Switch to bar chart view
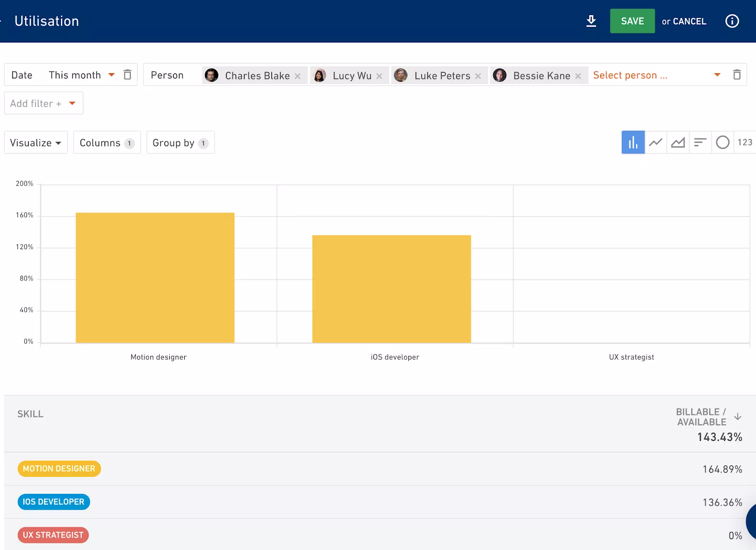This screenshot has width=756, height=550. pyautogui.click(x=633, y=143)
